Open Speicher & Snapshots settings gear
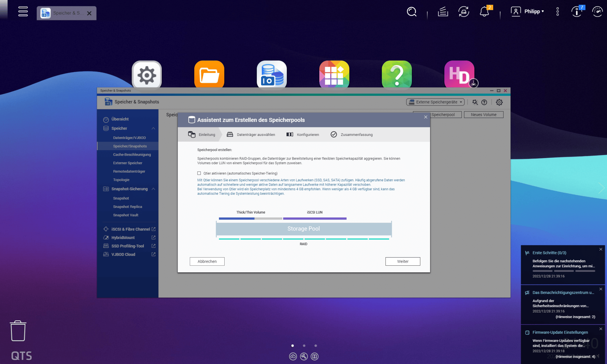 [499, 102]
